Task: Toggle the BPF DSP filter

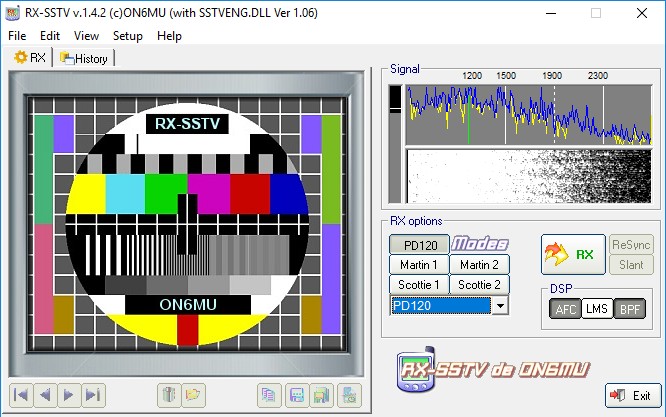Action: pyautogui.click(x=629, y=309)
